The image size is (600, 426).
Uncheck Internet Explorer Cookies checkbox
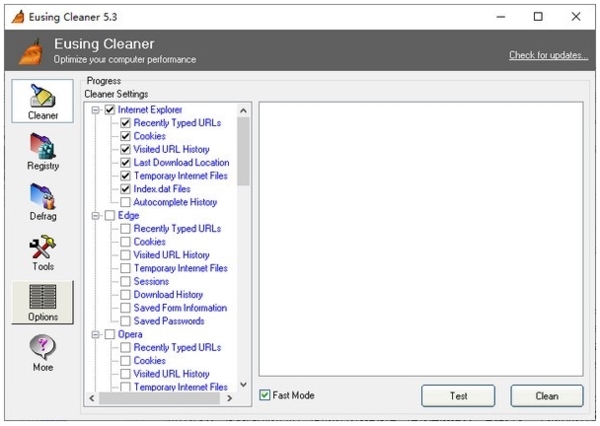tap(125, 136)
